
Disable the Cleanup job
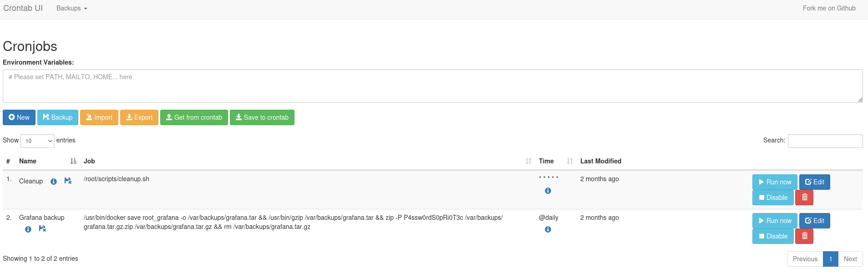click(773, 198)
